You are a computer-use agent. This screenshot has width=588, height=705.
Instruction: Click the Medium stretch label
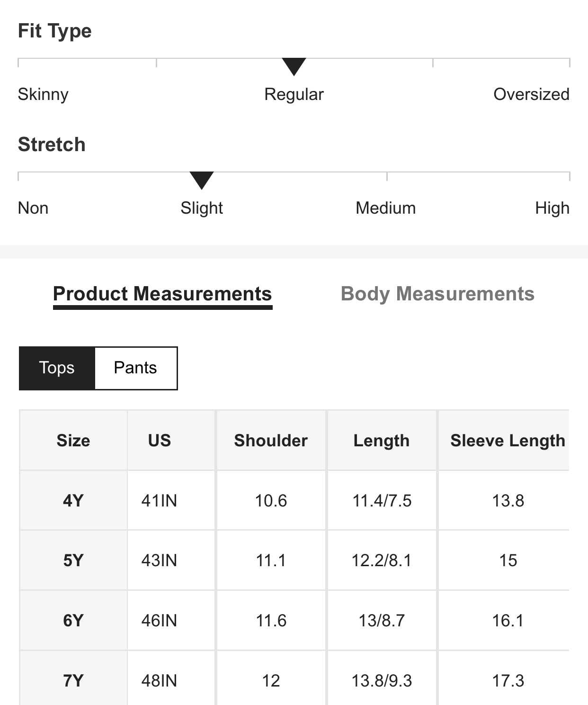pyautogui.click(x=385, y=208)
